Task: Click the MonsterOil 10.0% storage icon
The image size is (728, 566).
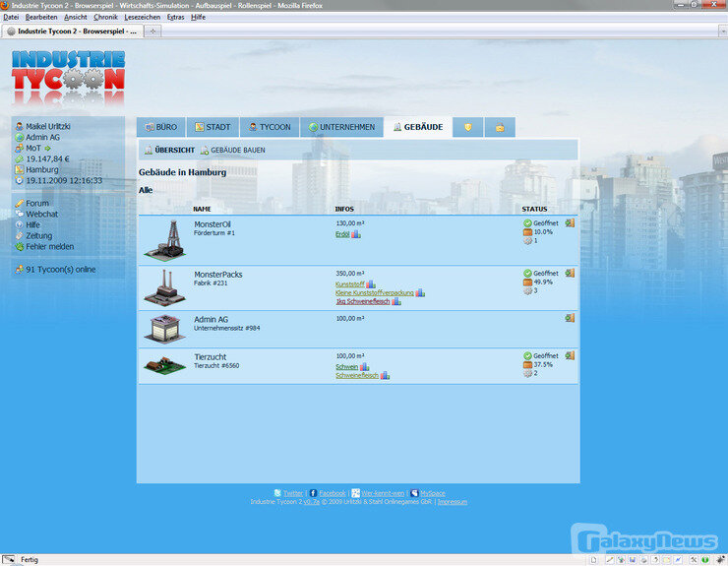Action: click(527, 232)
